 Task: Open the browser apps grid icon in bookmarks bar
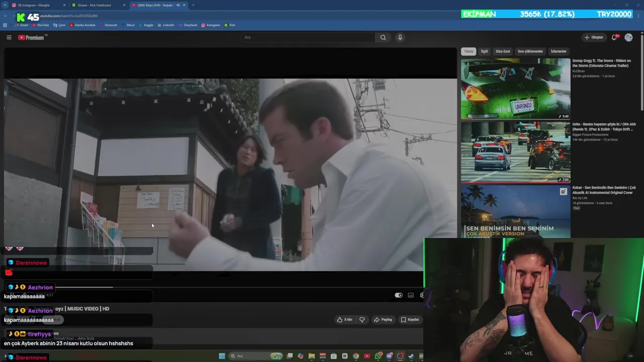pos(5,25)
